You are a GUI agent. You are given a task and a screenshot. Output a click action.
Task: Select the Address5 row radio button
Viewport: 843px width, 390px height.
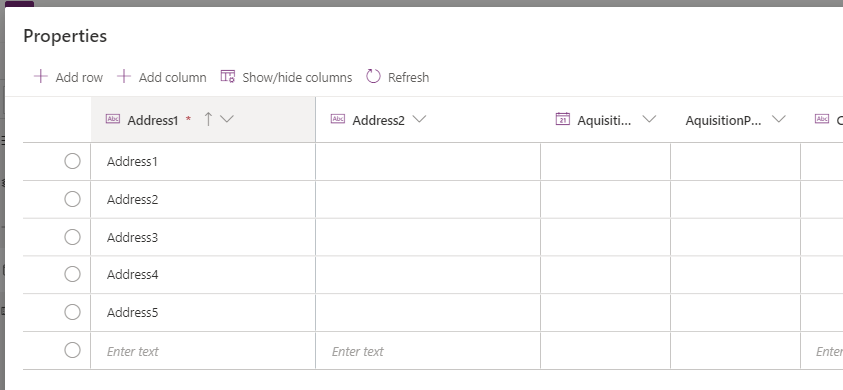(72, 312)
